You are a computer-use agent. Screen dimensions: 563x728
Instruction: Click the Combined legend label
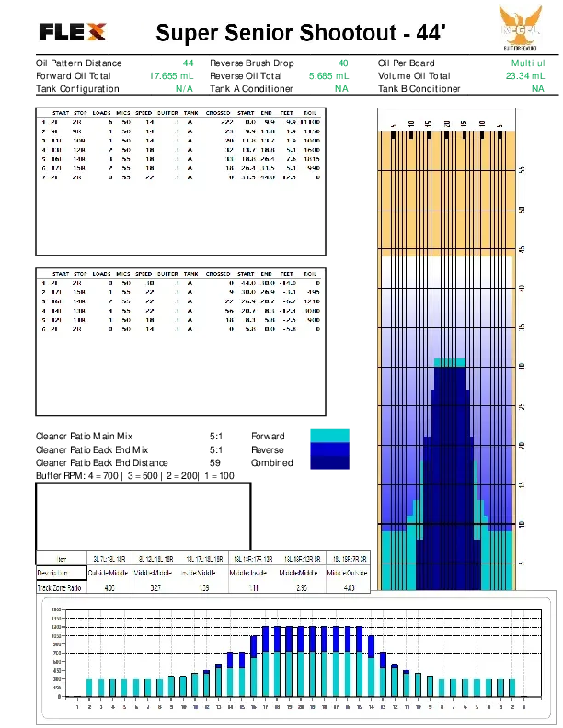pos(271,463)
